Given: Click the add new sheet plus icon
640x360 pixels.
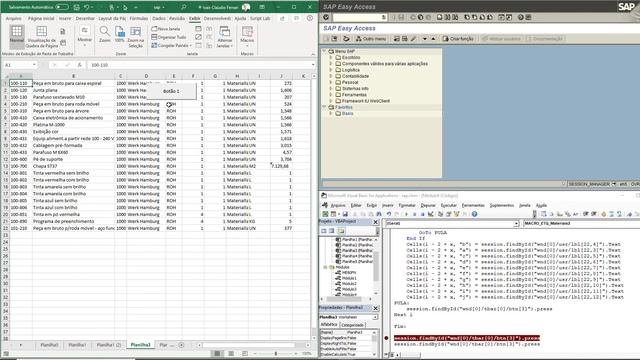Looking at the screenshot, I should click(182, 345).
